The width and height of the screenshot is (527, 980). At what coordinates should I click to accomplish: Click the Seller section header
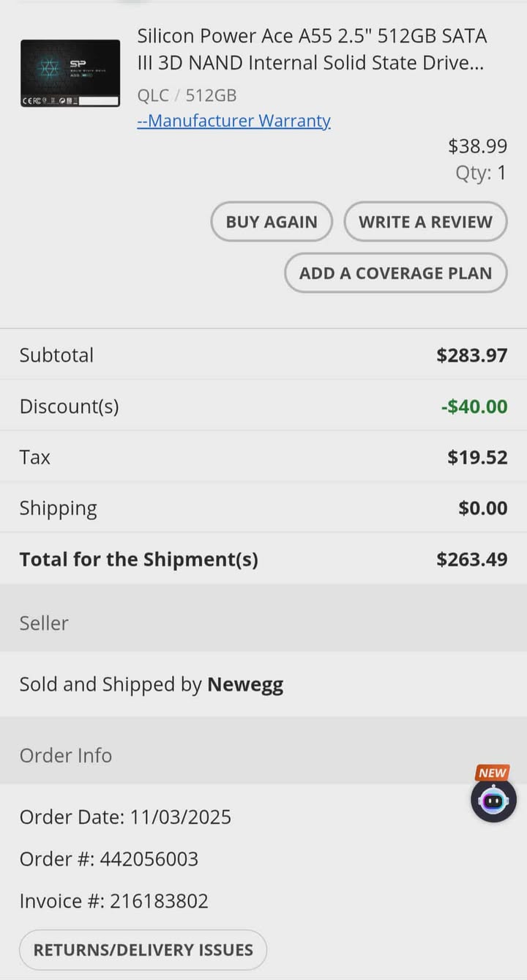44,623
